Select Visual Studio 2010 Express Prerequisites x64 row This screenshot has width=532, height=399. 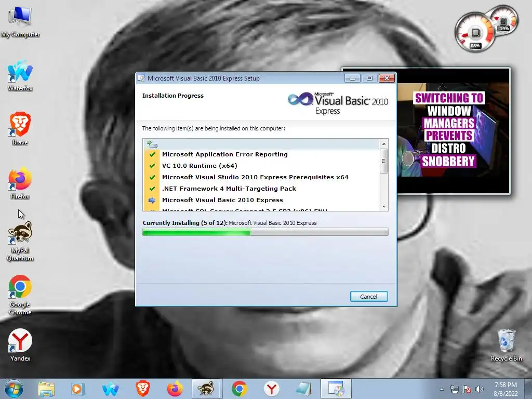pyautogui.click(x=261, y=177)
